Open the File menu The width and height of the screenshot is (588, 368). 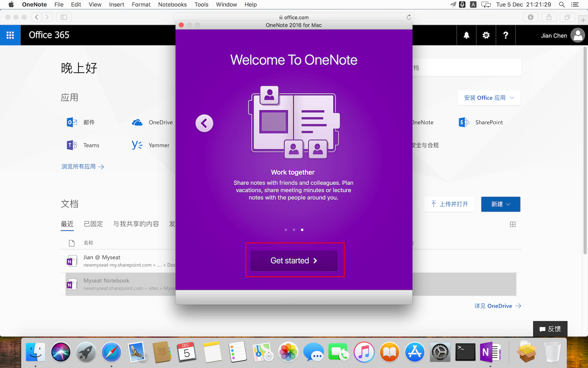pyautogui.click(x=59, y=4)
